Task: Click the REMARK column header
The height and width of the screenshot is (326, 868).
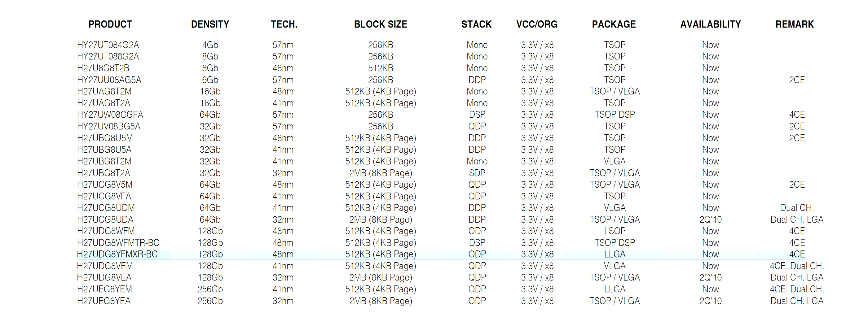Action: click(x=795, y=24)
